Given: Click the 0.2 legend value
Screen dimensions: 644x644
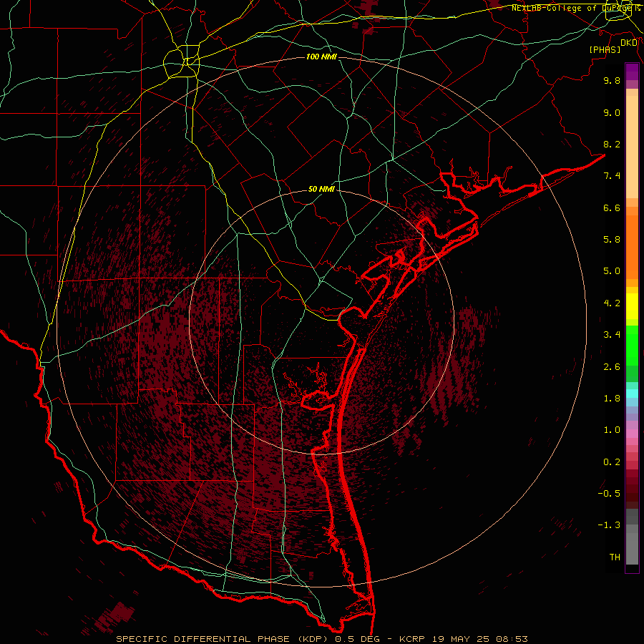Looking at the screenshot, I should [612, 462].
